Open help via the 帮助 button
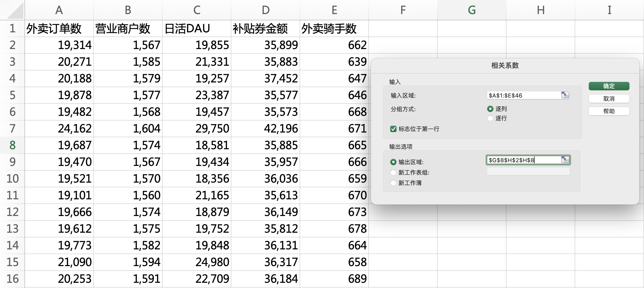 [x=609, y=111]
